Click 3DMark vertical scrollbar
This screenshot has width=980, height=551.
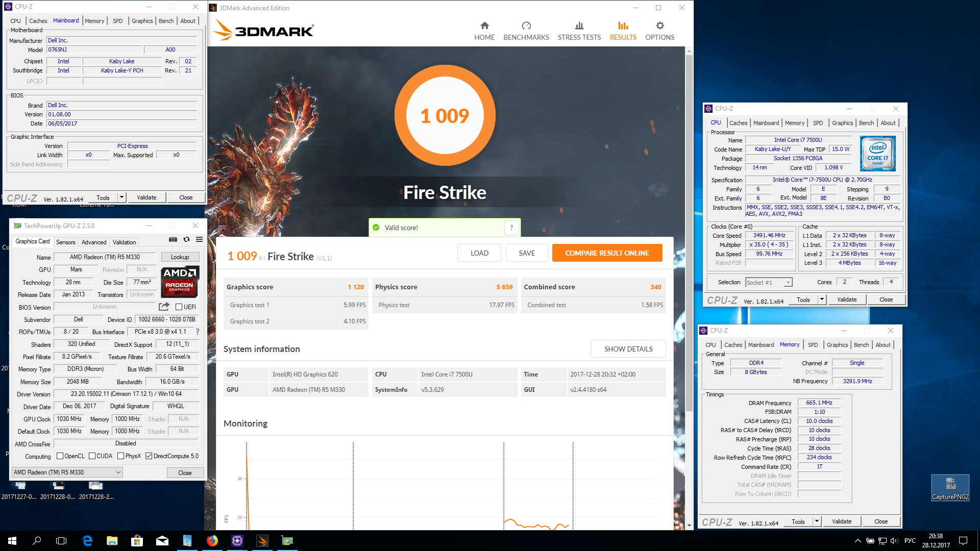click(x=689, y=232)
